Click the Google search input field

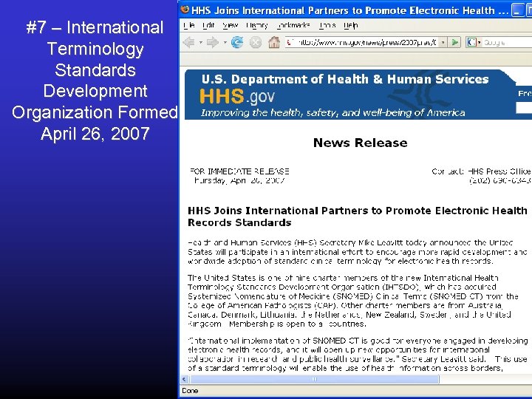click(x=507, y=42)
